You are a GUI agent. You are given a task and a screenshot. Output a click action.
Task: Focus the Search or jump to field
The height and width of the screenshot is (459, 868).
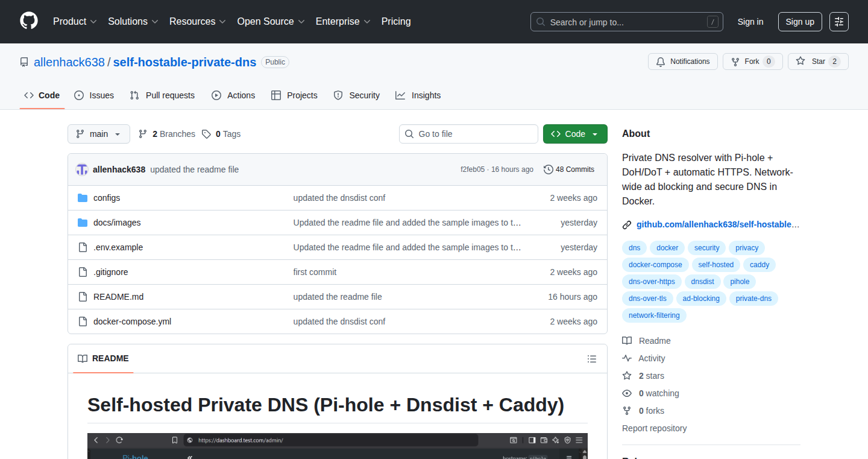pyautogui.click(x=627, y=22)
